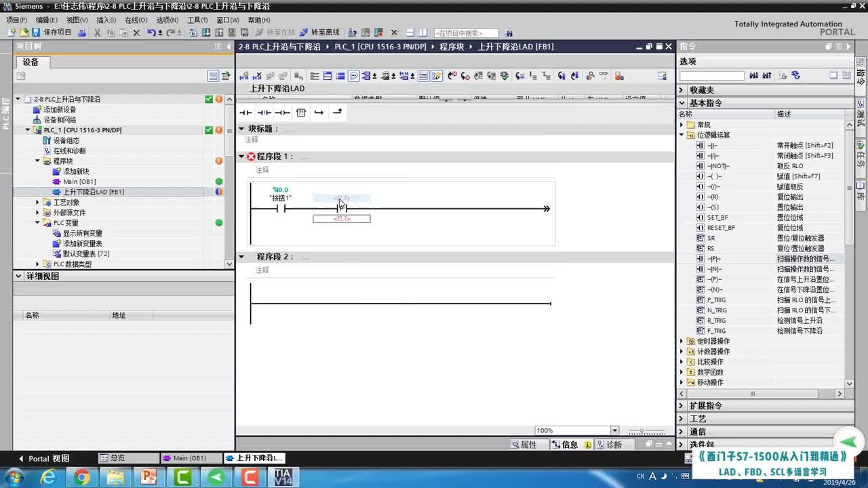
Task: Open PowerPoint from the taskbar
Action: pos(149,477)
